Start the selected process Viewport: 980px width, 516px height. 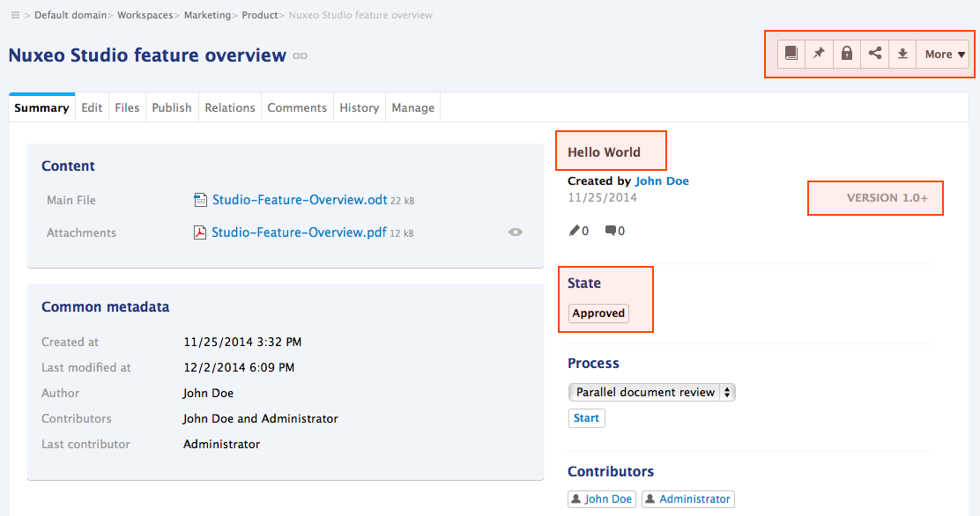click(x=586, y=418)
